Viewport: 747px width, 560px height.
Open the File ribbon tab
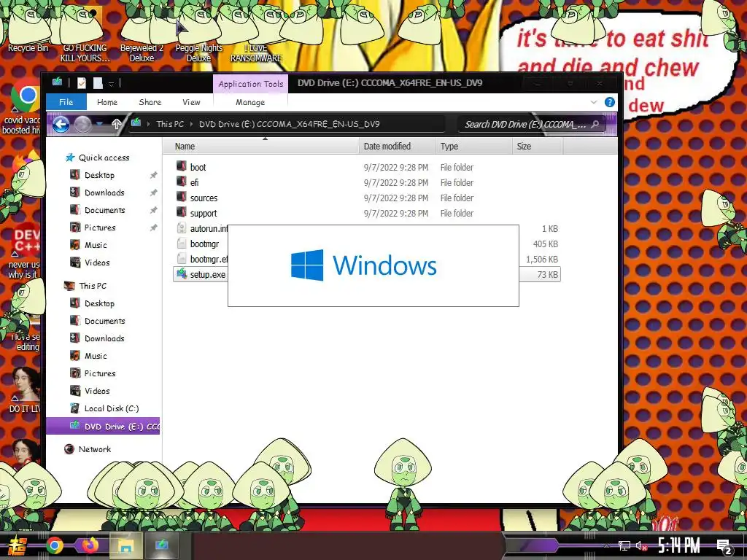[x=66, y=102]
